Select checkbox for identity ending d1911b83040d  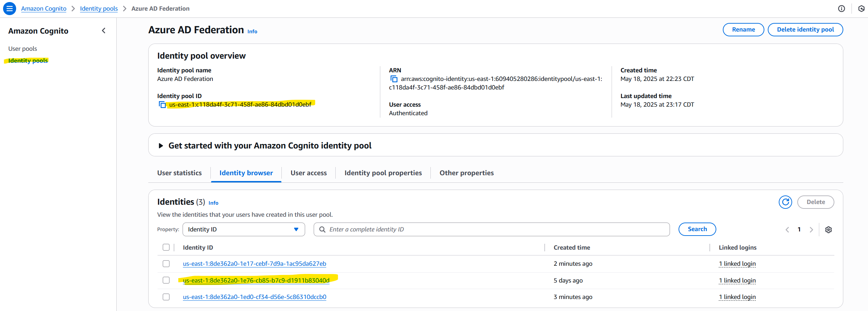point(166,280)
